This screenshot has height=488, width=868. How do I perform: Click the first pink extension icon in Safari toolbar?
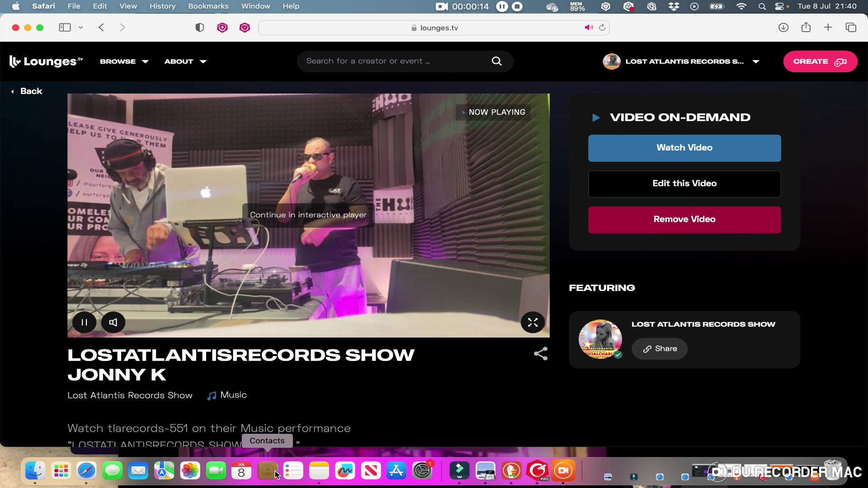click(222, 28)
